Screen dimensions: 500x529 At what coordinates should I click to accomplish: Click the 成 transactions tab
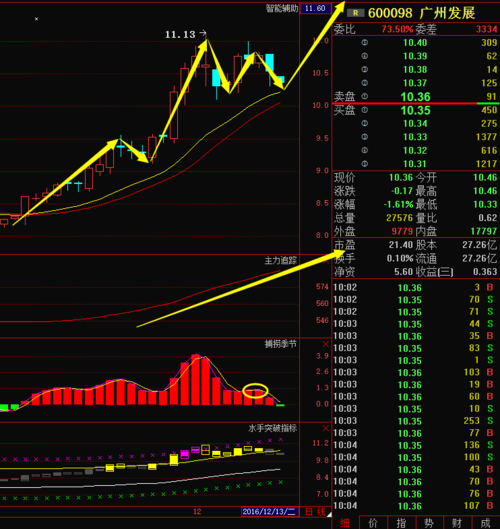tap(485, 523)
